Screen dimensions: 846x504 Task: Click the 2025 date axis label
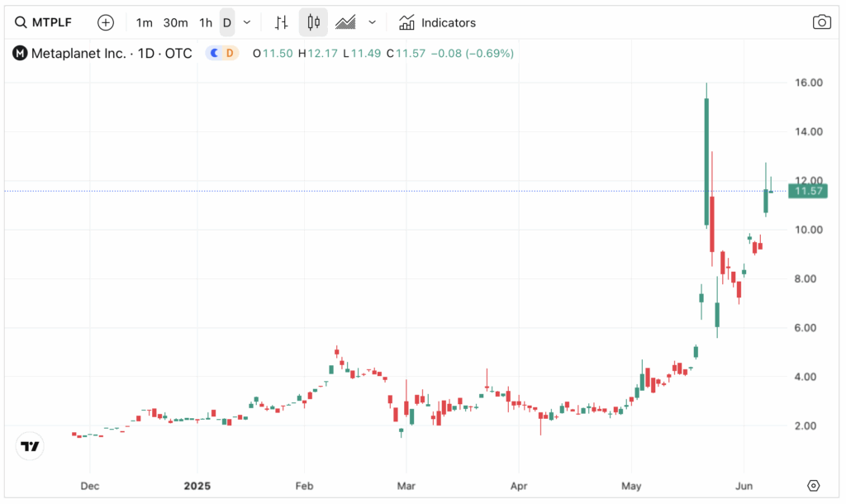pos(197,486)
